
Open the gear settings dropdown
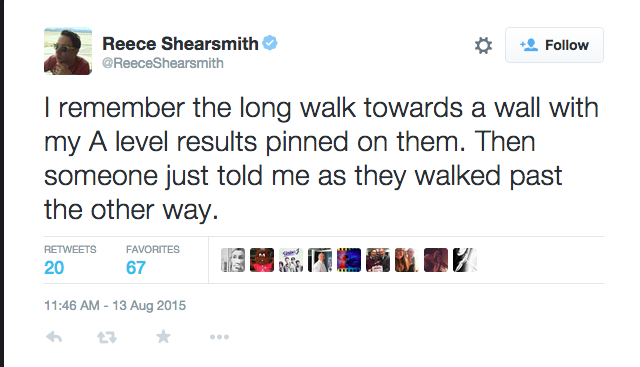point(483,45)
